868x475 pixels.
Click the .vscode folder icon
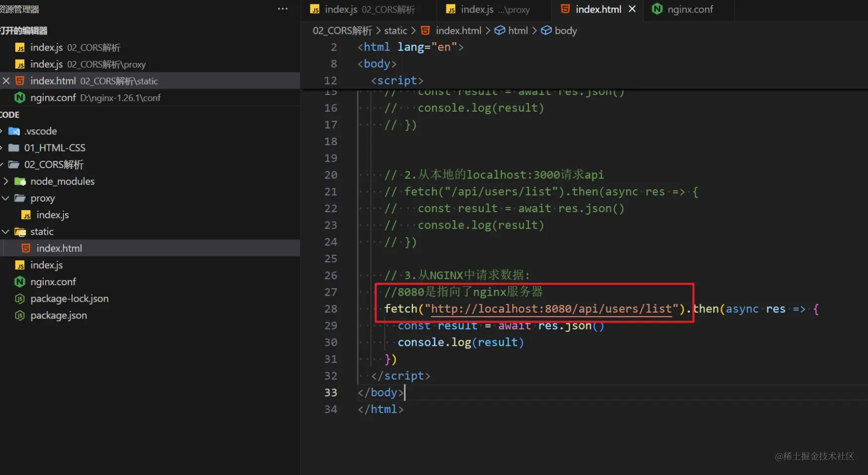tap(14, 131)
